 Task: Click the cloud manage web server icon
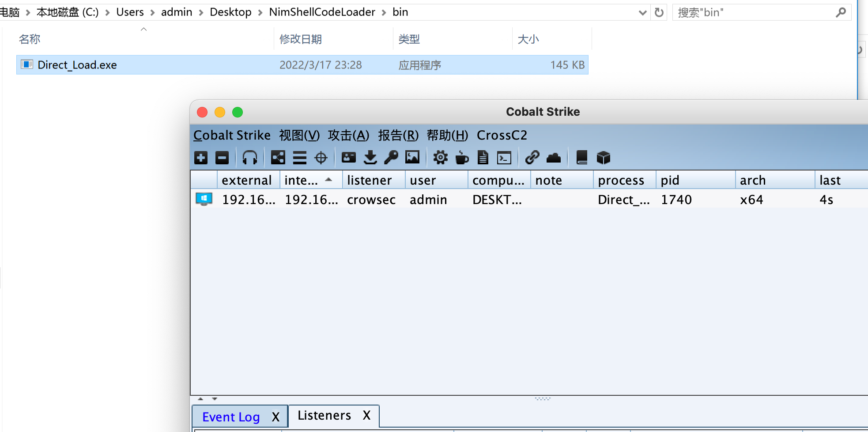click(x=554, y=158)
